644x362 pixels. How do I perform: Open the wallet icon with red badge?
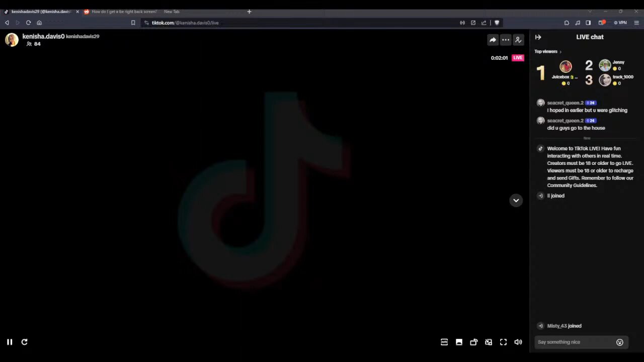coord(601,23)
